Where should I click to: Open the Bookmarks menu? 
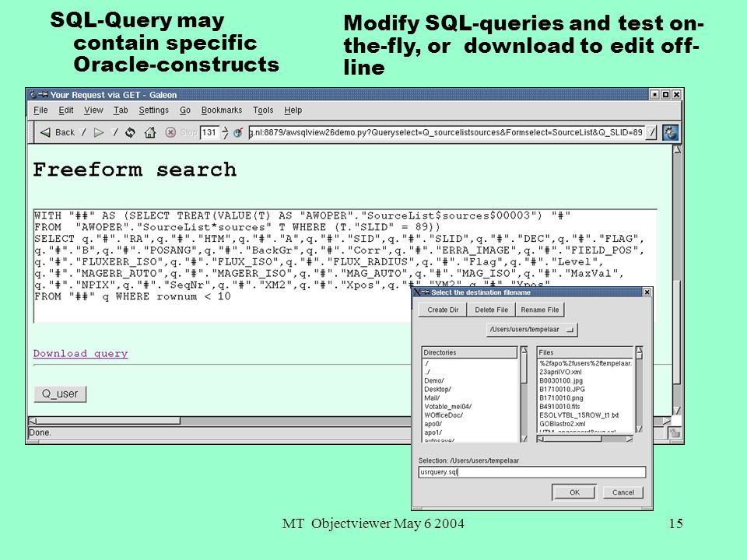click(222, 110)
